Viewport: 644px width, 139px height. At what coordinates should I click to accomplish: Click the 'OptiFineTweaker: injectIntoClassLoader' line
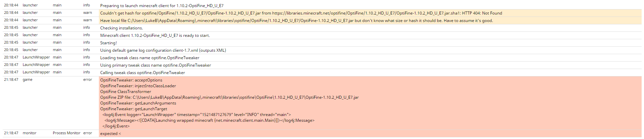[138, 86]
